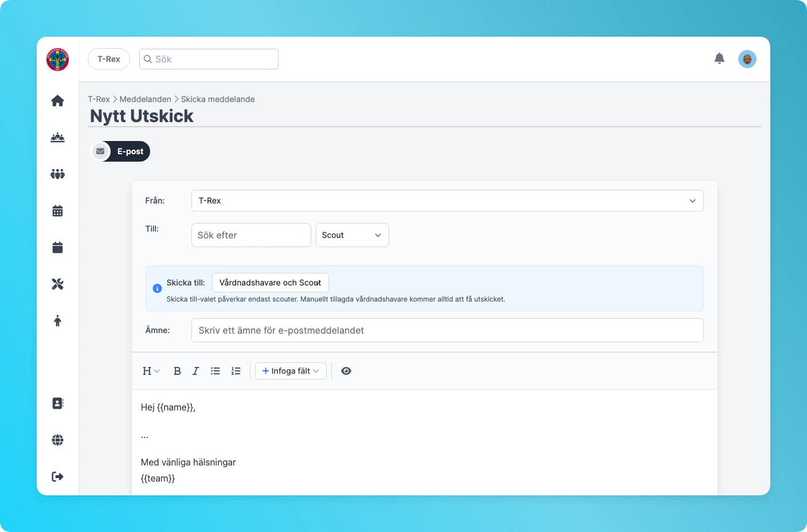This screenshot has height=532, width=807.
Task: Open the Scout recipient type dropdown
Action: click(352, 235)
